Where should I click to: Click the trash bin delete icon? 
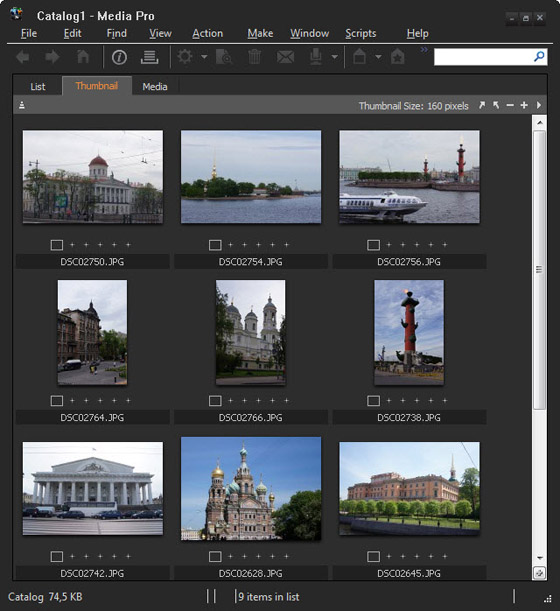254,57
